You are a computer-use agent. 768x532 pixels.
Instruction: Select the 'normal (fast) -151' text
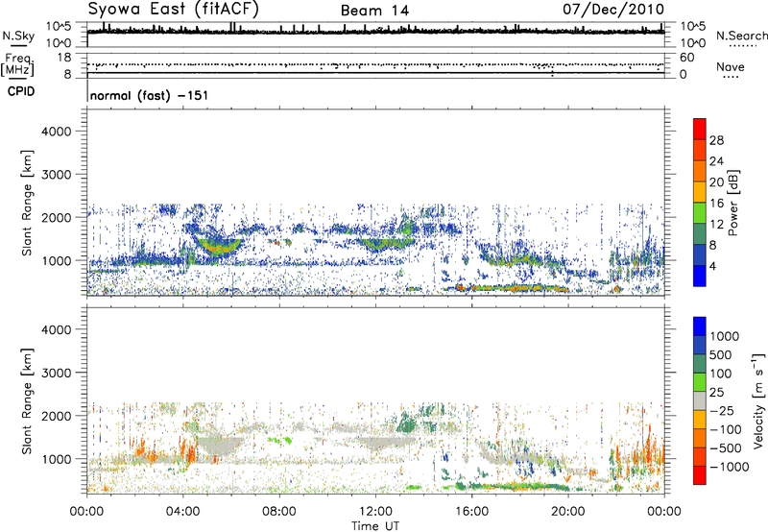pos(149,95)
